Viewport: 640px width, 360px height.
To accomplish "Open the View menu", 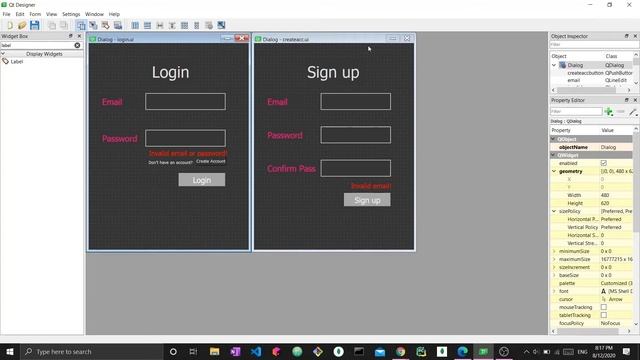I will click(51, 14).
